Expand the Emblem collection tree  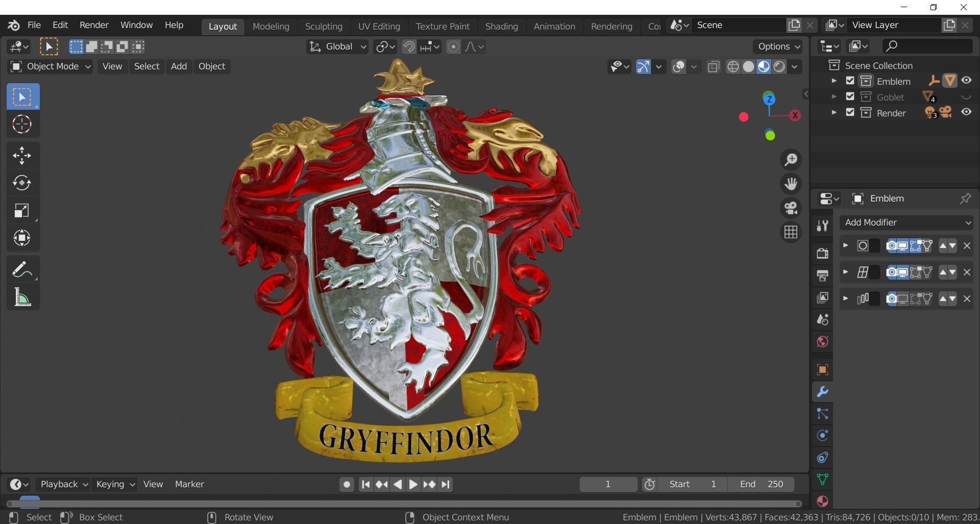click(834, 81)
